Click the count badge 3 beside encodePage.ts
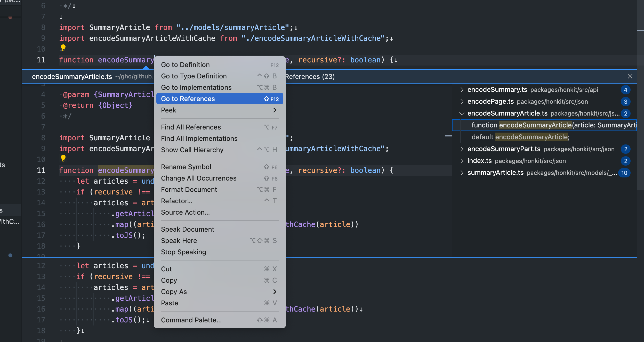This screenshot has width=644, height=342. [x=625, y=102]
